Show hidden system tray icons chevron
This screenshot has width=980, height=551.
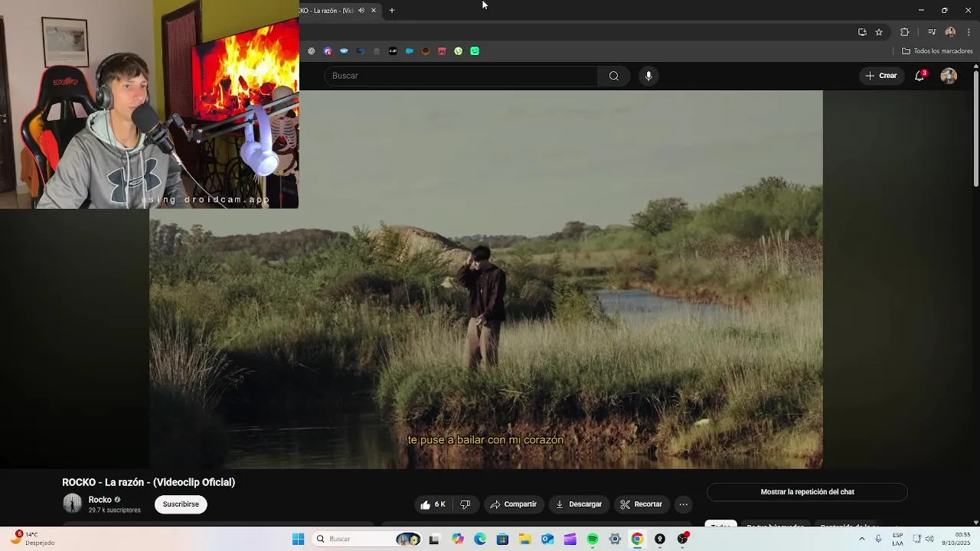point(861,539)
